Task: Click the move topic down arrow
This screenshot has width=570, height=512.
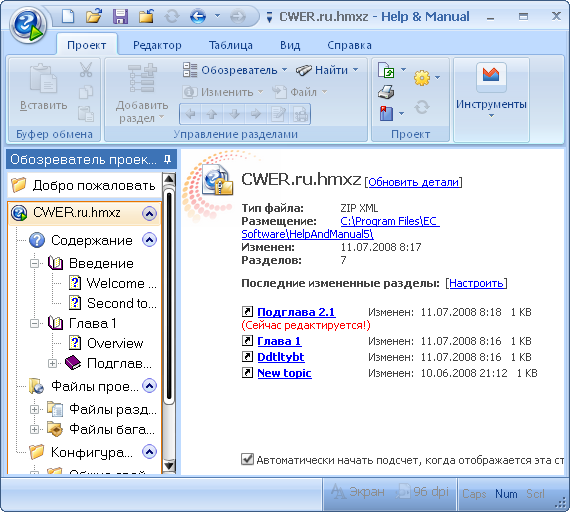Action: click(234, 114)
